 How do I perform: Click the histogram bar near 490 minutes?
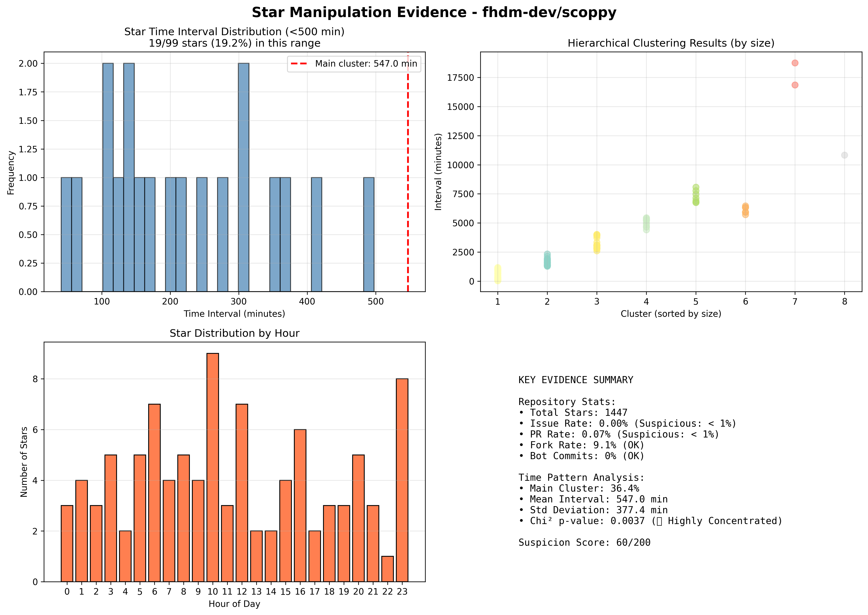[369, 234]
